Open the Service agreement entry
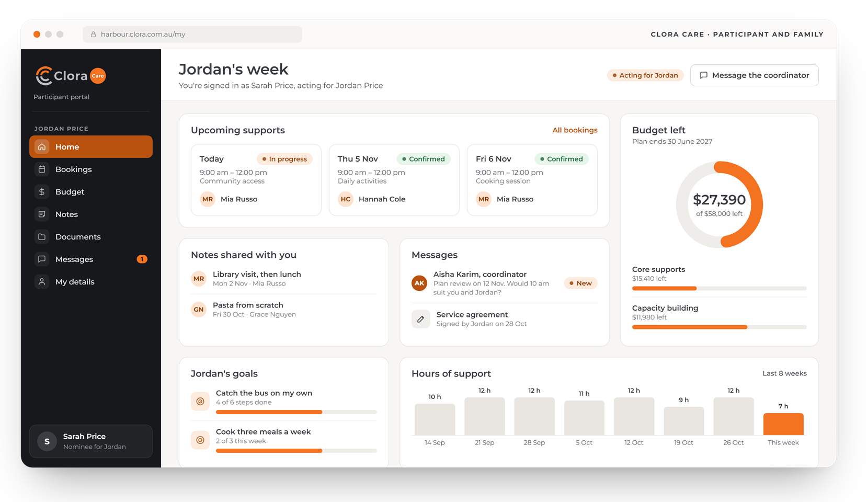The width and height of the screenshot is (868, 502). tap(505, 319)
